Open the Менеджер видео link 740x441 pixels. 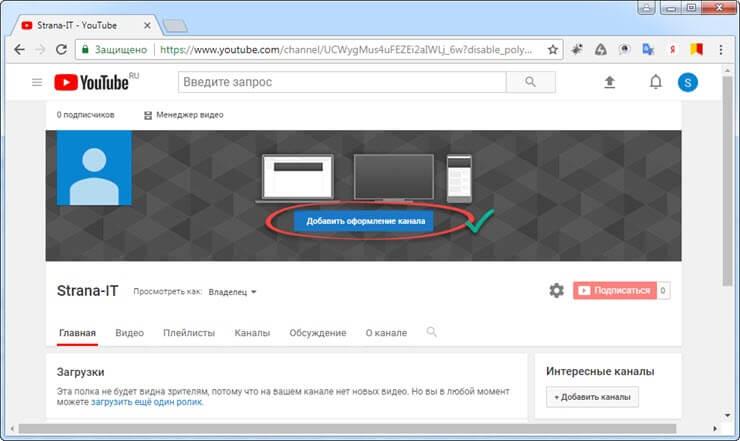[x=184, y=115]
